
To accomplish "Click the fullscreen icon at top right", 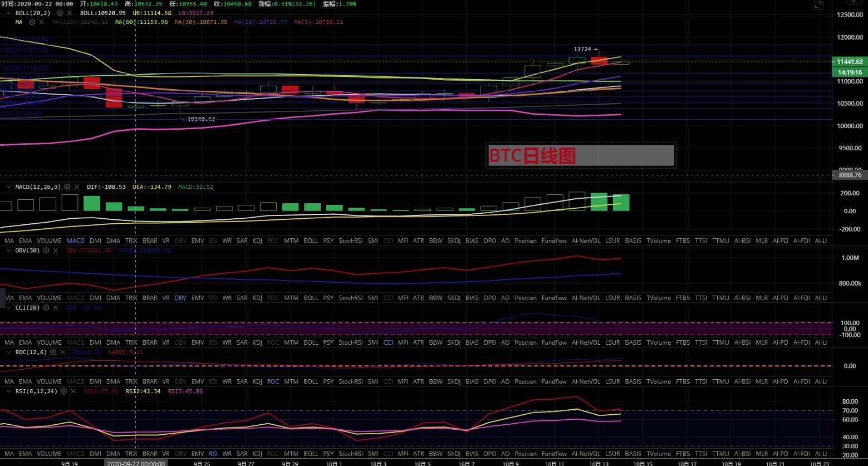I will pos(818,5).
